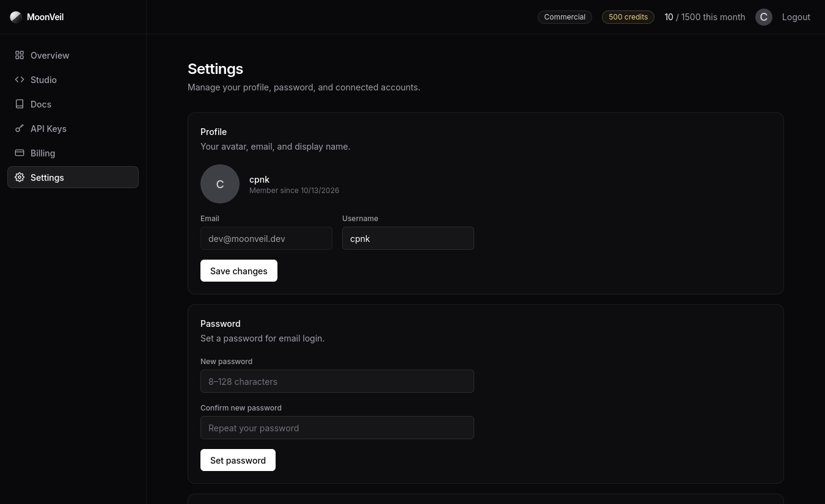Click the Logout link
Screen dimensions: 825x504
[x=796, y=17]
